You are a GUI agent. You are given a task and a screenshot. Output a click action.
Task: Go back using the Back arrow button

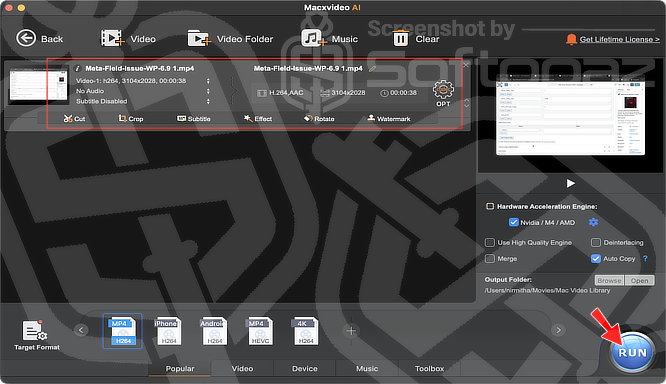(39, 39)
